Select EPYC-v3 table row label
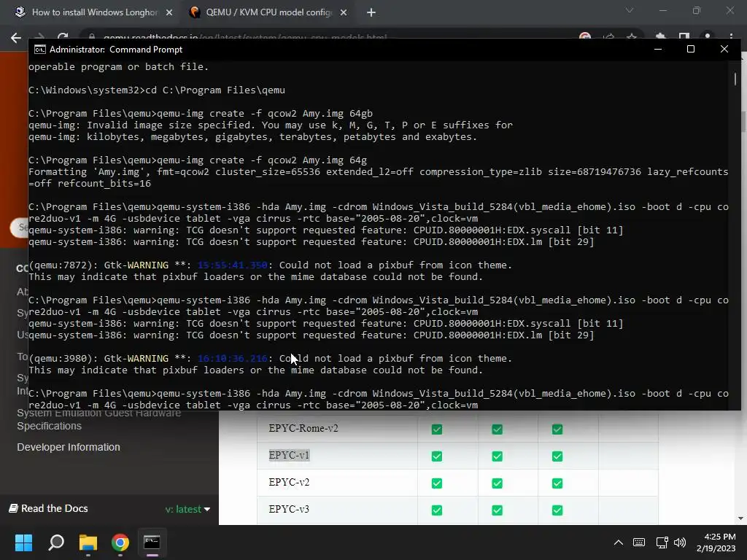The width and height of the screenshot is (747, 560). [289, 509]
